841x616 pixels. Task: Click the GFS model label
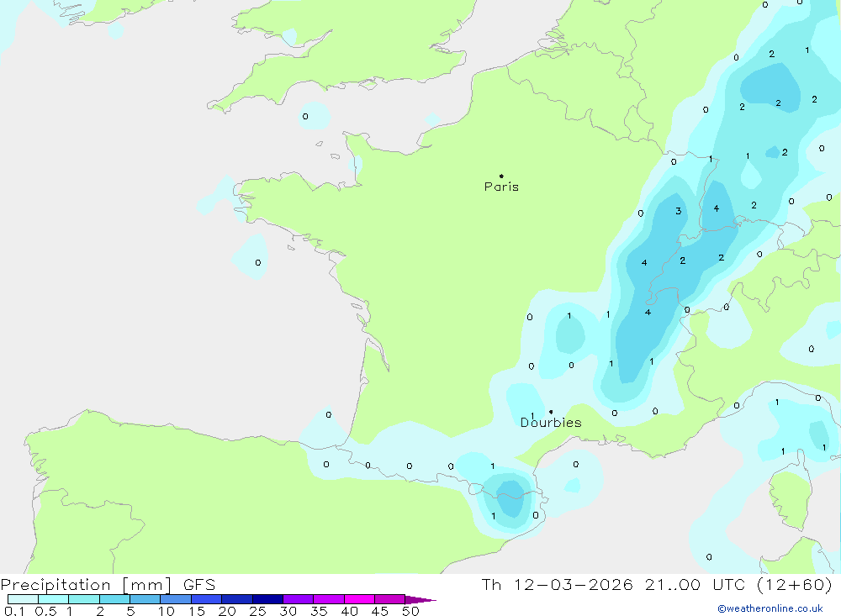[x=199, y=585]
